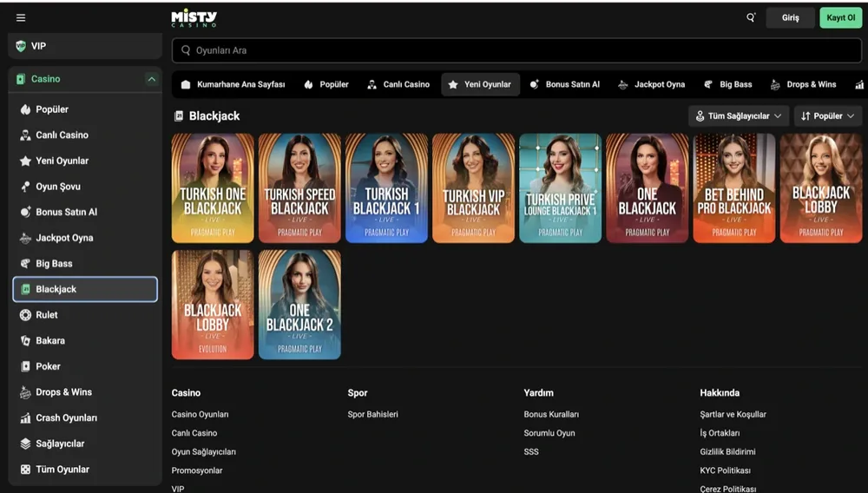Viewport: 868px width, 493px height.
Task: Open Turkish Prive Lounge Blackjack 1 tile
Action: (560, 188)
